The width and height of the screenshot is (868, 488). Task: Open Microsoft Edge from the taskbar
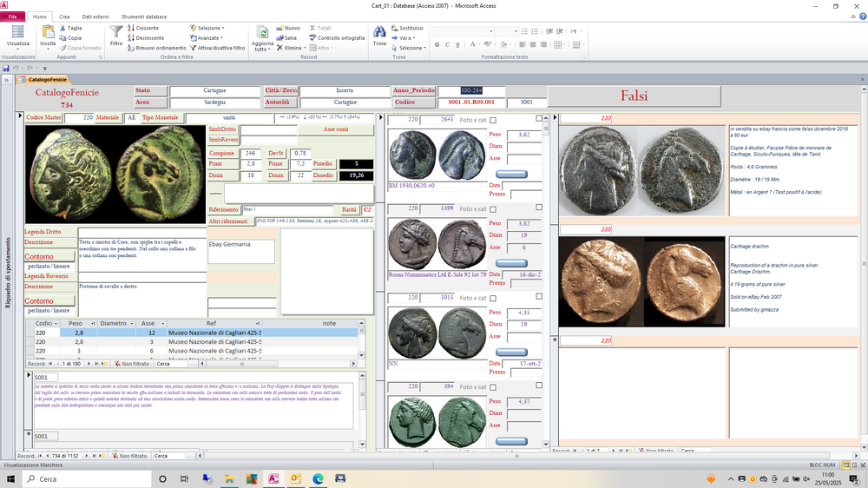pyautogui.click(x=318, y=478)
